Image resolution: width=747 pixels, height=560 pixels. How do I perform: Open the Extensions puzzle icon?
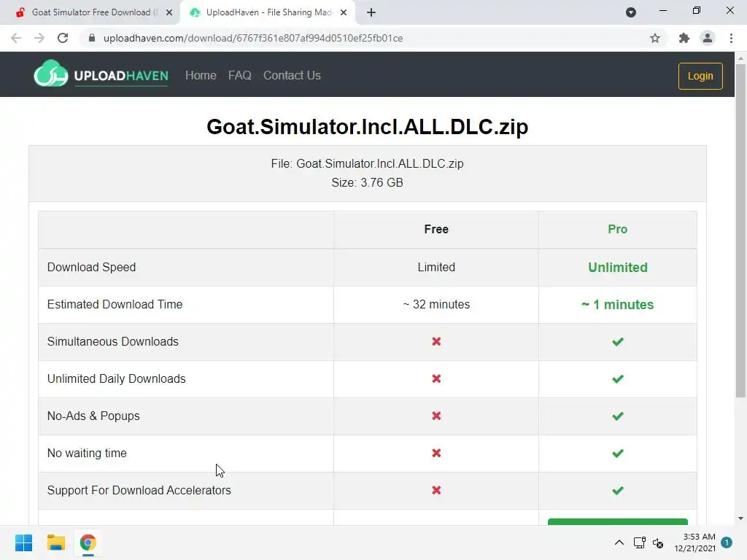[x=684, y=38]
